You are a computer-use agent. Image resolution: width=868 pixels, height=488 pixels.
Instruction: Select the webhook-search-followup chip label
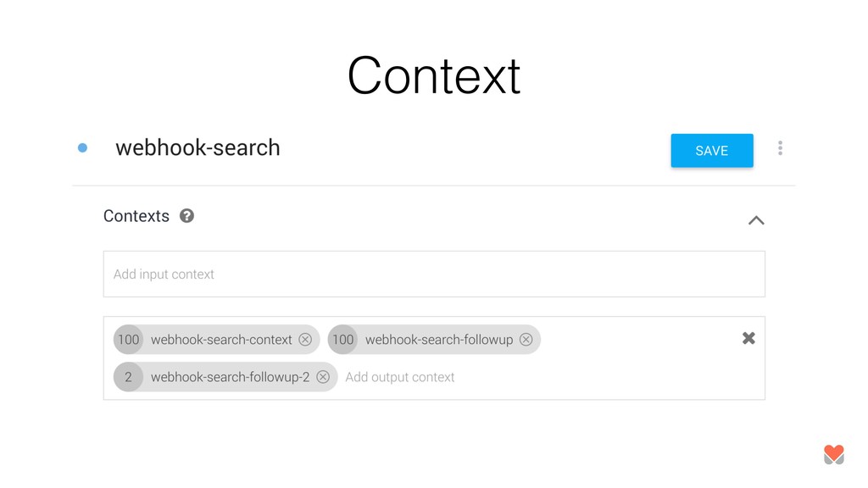[x=439, y=340]
